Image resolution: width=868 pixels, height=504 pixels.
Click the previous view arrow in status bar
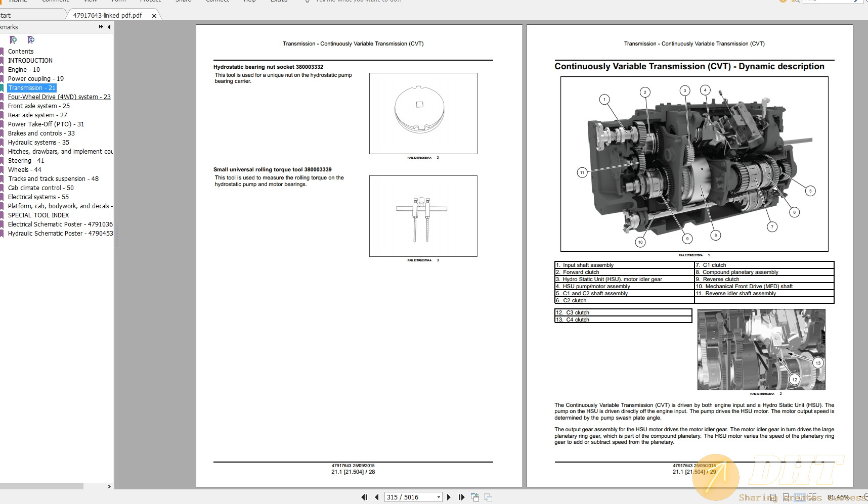point(475,497)
